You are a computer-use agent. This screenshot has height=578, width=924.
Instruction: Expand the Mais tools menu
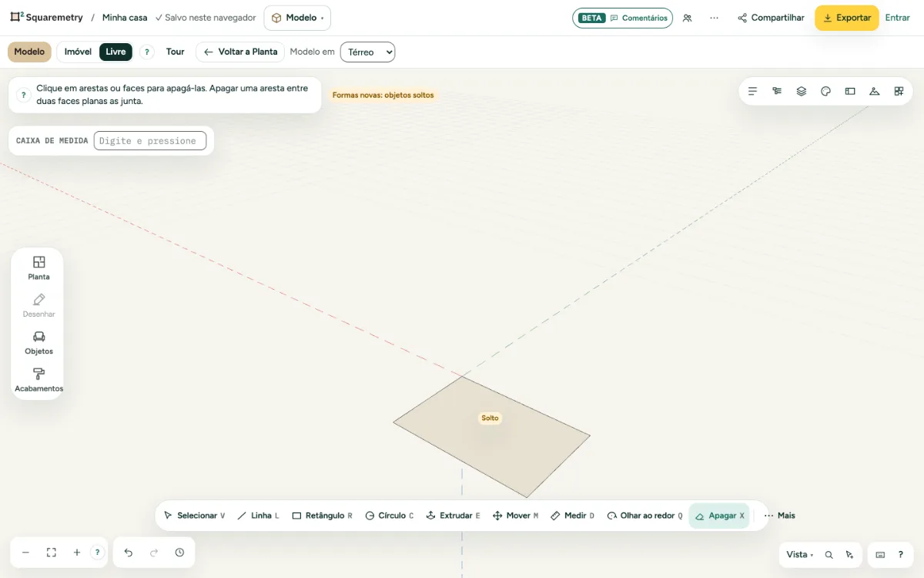point(779,516)
